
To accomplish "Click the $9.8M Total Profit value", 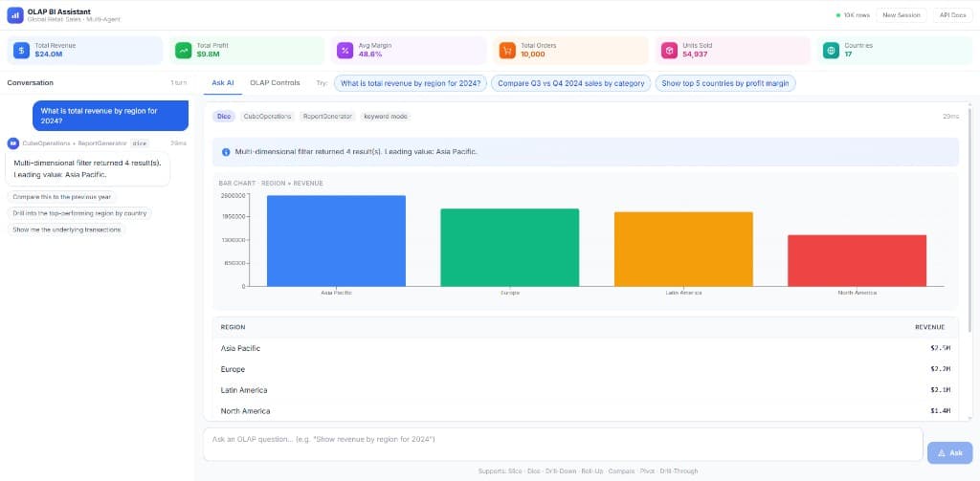I will (x=208, y=55).
